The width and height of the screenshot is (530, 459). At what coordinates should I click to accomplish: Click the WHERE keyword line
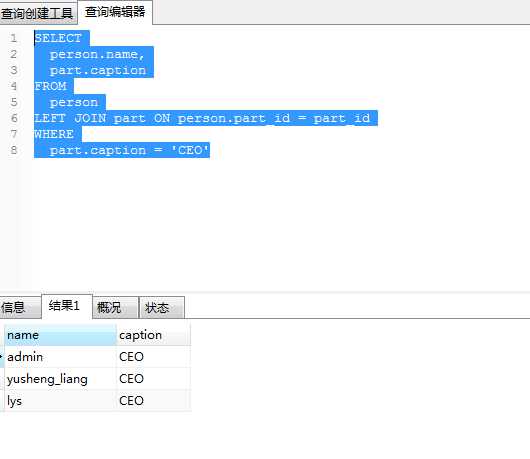click(54, 134)
